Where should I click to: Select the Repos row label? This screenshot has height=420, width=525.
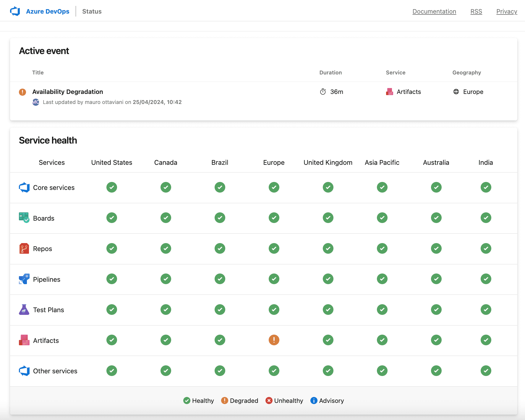pyautogui.click(x=43, y=249)
